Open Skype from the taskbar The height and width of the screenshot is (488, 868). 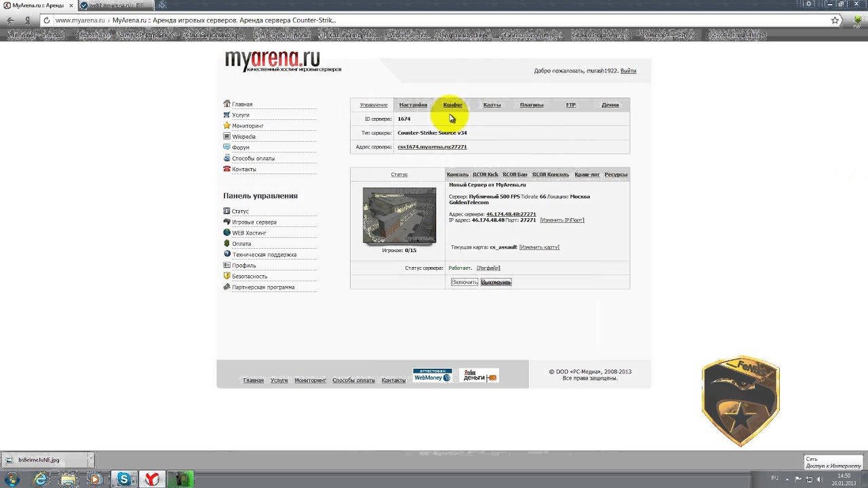click(x=123, y=479)
